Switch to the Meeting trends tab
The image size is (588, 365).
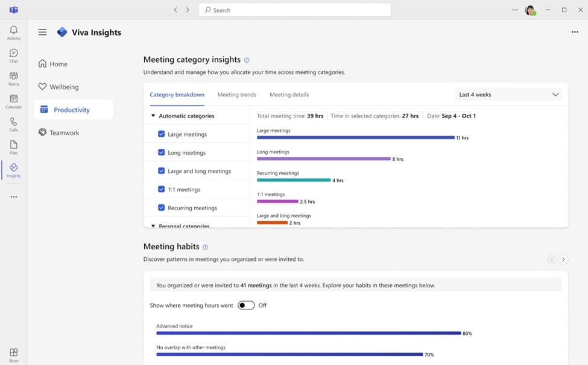pyautogui.click(x=237, y=95)
